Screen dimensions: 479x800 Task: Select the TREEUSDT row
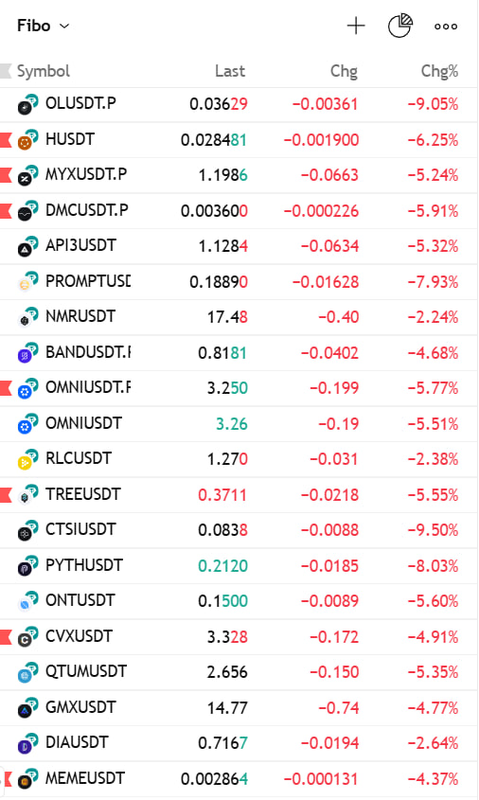tap(239, 495)
